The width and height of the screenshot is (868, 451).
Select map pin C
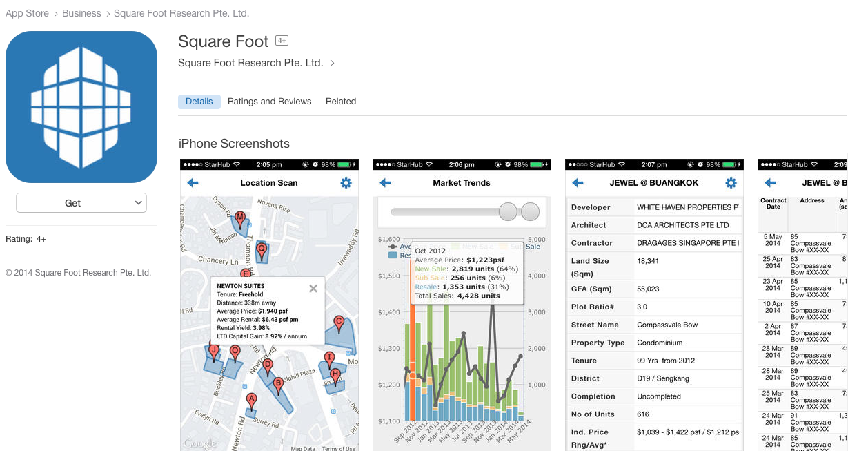coord(339,323)
